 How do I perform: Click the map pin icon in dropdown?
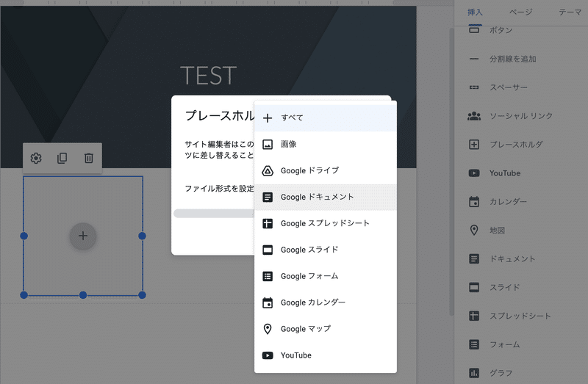coord(268,329)
